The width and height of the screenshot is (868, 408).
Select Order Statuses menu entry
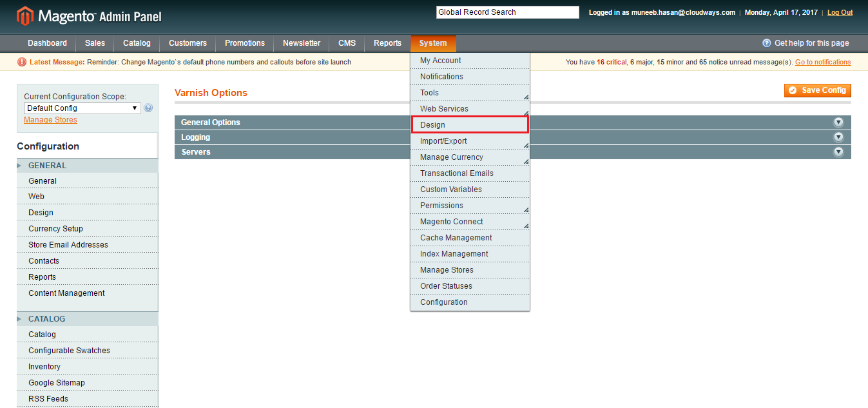click(x=470, y=286)
